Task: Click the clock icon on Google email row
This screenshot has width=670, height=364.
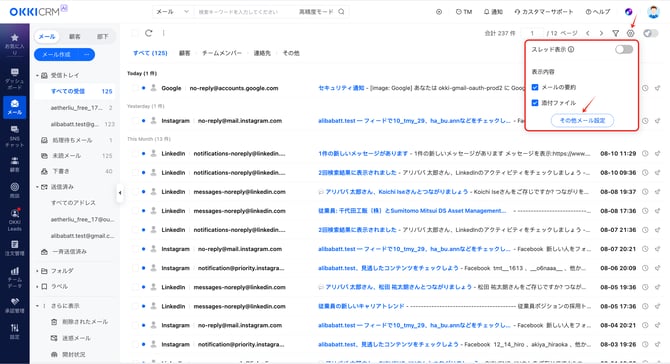Action: click(645, 88)
